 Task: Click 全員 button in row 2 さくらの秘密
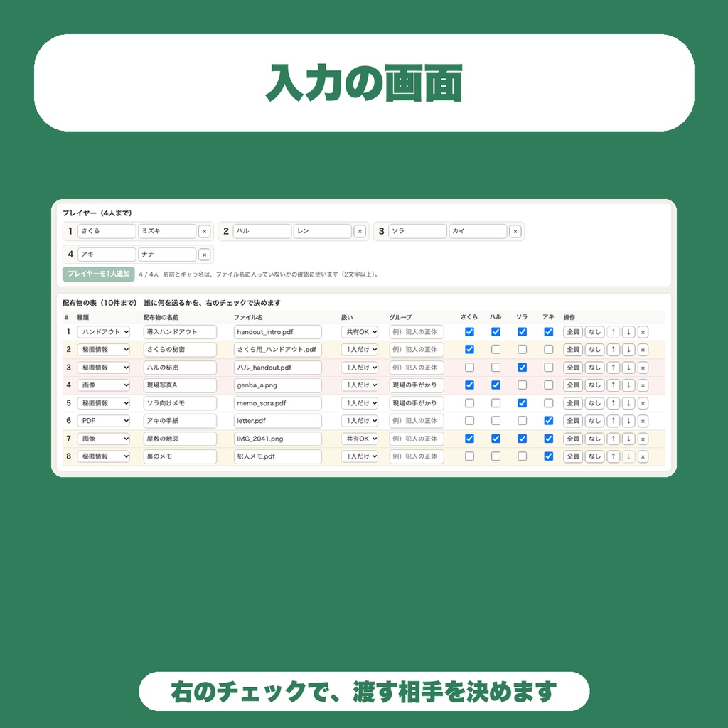click(x=573, y=350)
